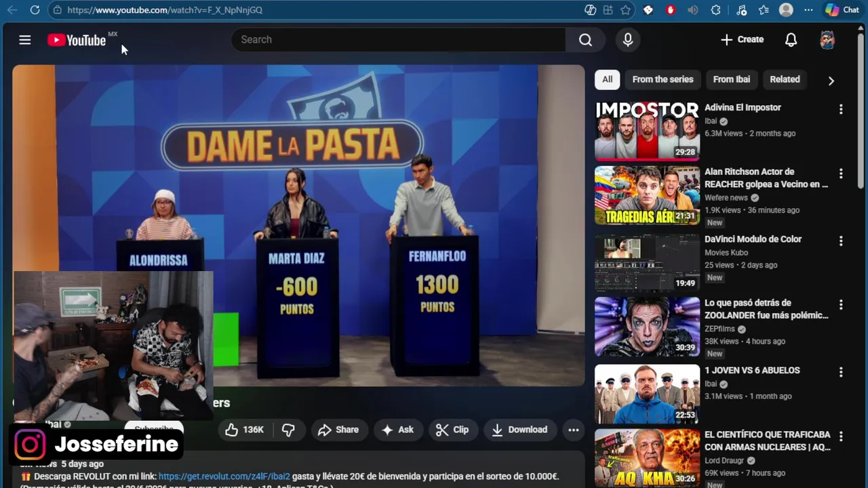Open browser settings and more ellipsis
868x488 pixels.
(x=808, y=10)
